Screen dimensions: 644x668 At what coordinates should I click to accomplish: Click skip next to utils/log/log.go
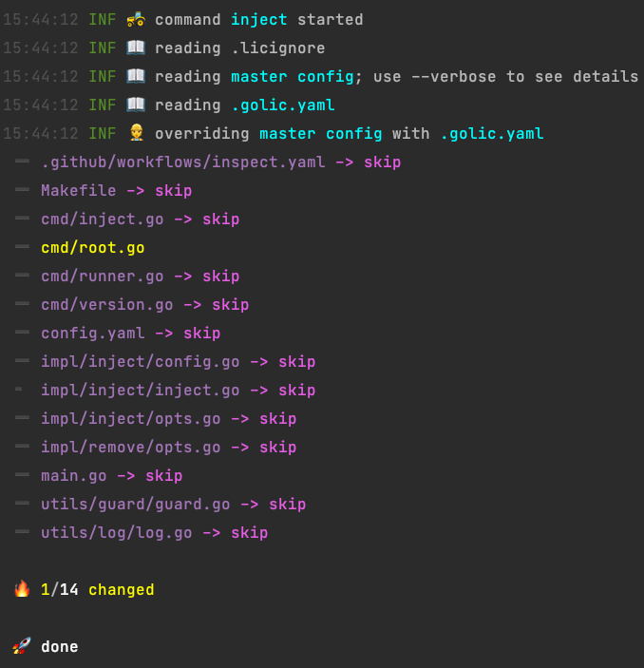[250, 533]
